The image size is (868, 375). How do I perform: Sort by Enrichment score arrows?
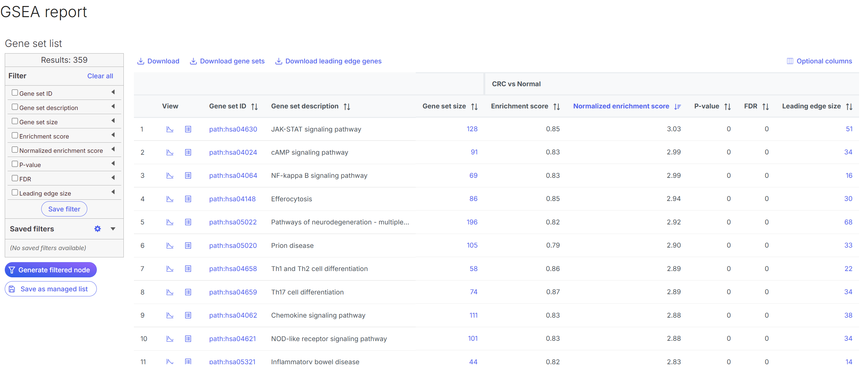[x=557, y=107]
